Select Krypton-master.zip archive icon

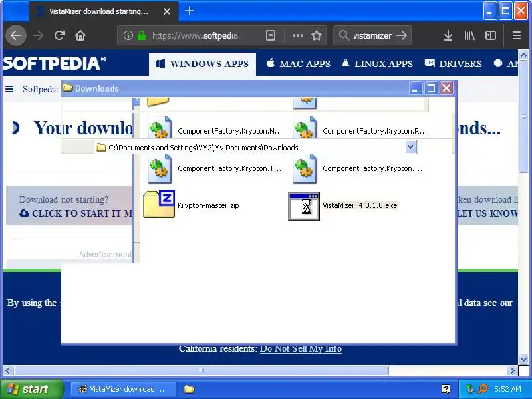(x=159, y=204)
